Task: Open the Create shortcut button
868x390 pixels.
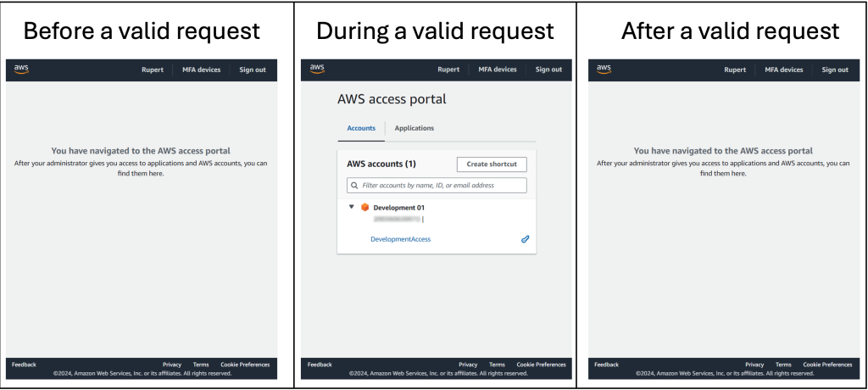Action: (x=492, y=164)
